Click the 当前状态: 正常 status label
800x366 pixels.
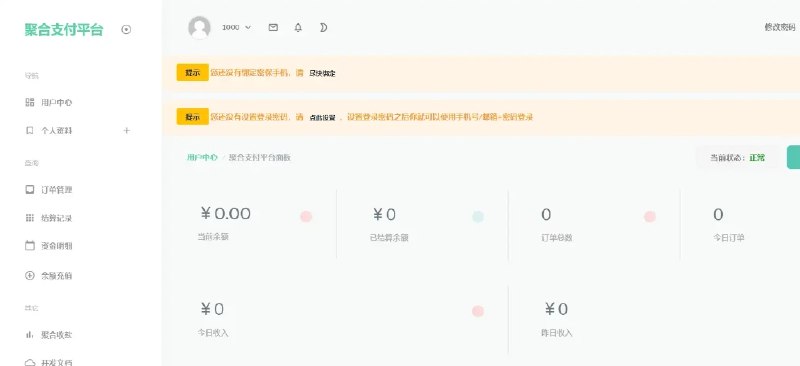(x=738, y=158)
